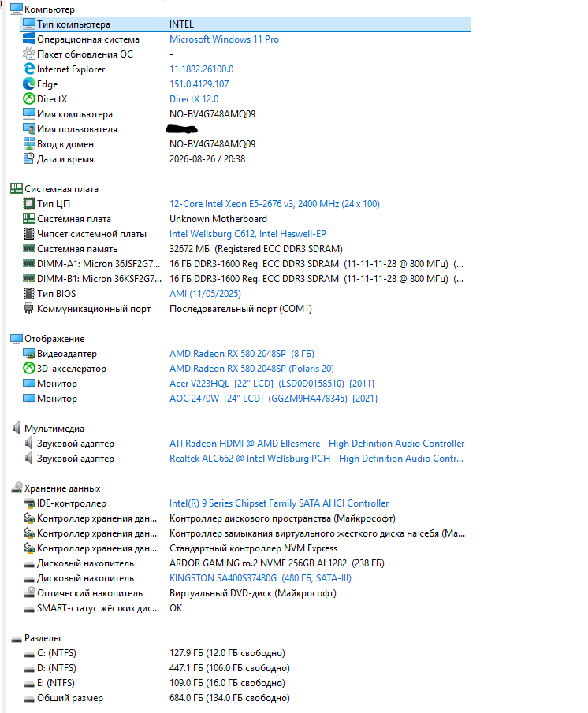The image size is (588, 713).
Task: Click the Edge browser icon
Action: [28, 84]
